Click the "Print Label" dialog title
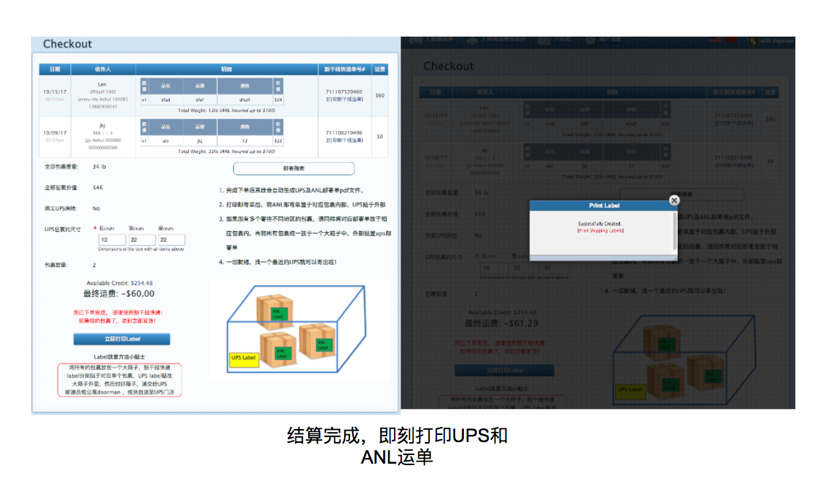829x504 pixels. 604,205
